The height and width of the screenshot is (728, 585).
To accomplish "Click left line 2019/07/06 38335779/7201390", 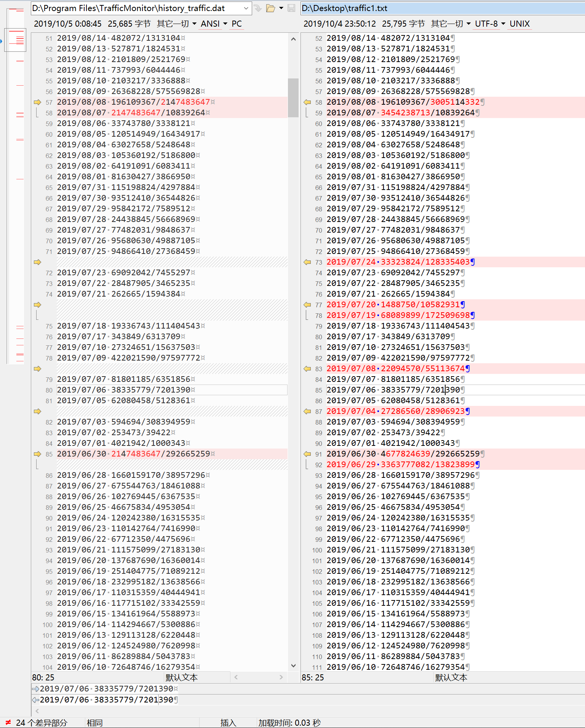I will click(x=172, y=390).
